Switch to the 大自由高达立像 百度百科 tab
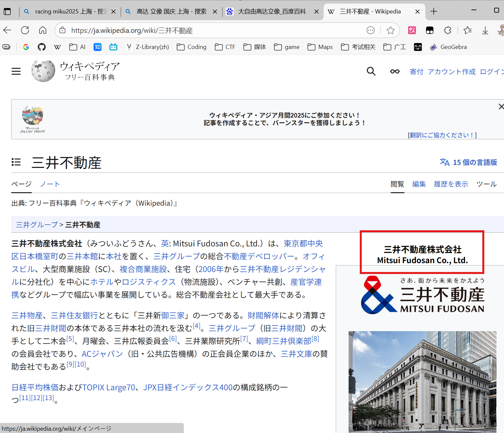This screenshot has height=433, width=504. tap(271, 11)
